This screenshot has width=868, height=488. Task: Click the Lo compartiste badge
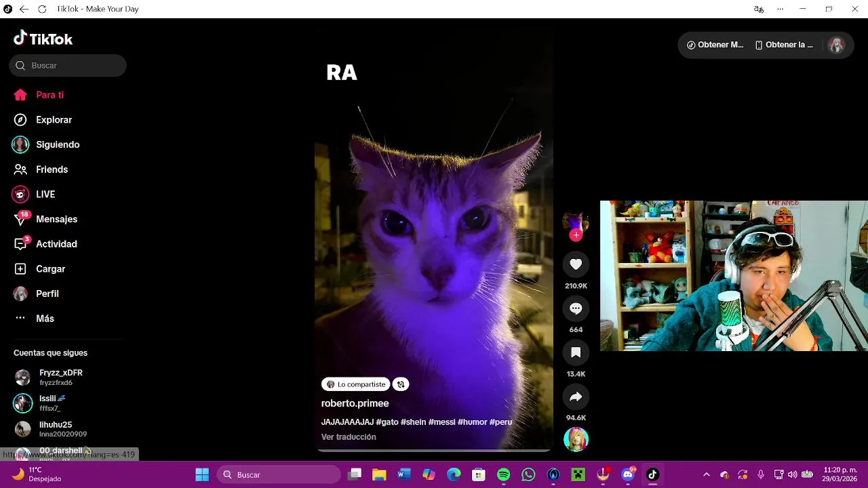coord(355,384)
